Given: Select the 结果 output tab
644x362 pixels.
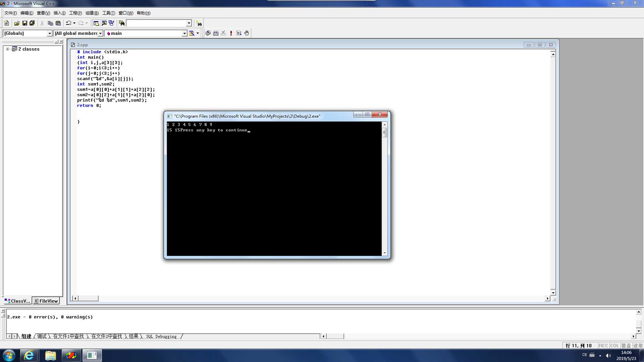Looking at the screenshot, I should coord(133,336).
